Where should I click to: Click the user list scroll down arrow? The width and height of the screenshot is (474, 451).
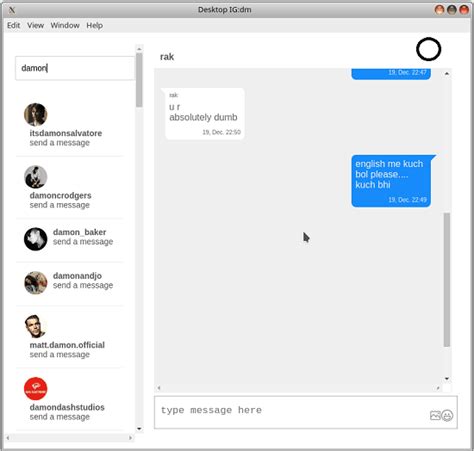(139, 429)
